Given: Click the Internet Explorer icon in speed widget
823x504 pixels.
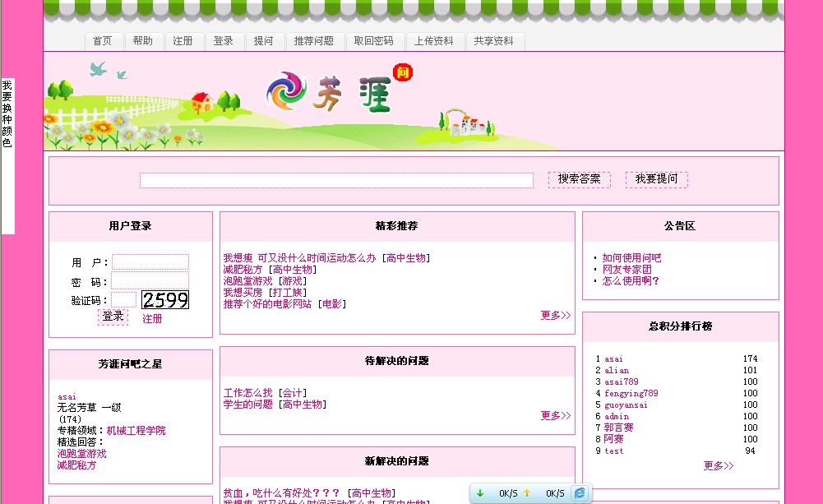Looking at the screenshot, I should coord(580,493).
